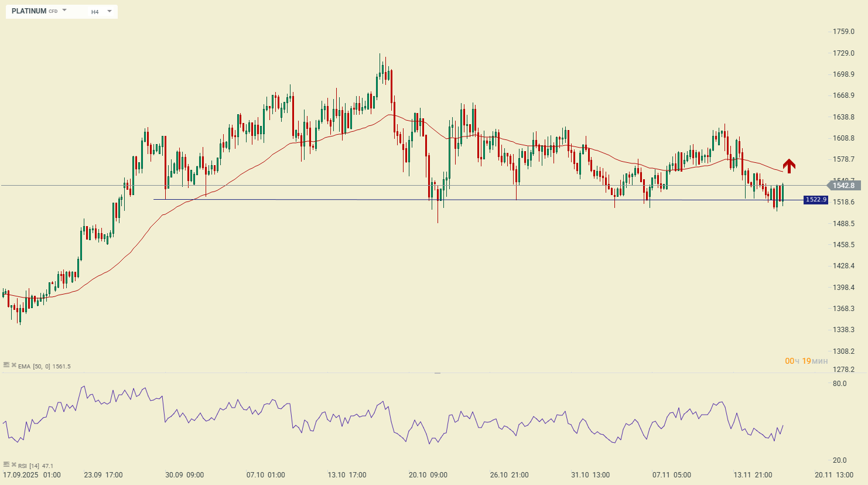Select the 20.10 09:00 time axis label
This screenshot has width=868, height=485.
pos(428,475)
